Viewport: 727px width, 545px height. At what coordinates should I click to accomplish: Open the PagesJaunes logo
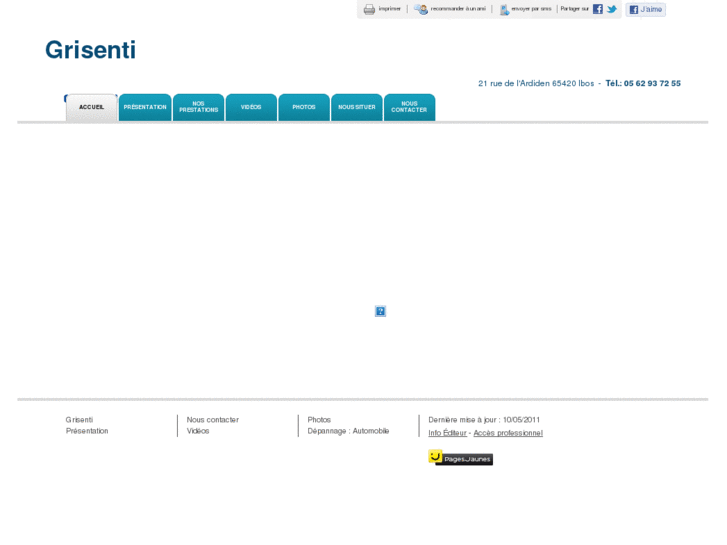[x=460, y=458]
